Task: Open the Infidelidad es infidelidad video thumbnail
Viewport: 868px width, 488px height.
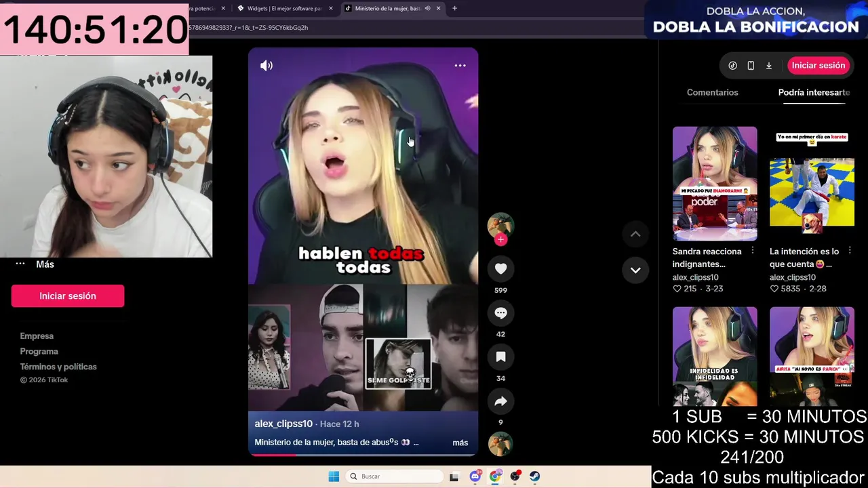Action: coord(715,356)
